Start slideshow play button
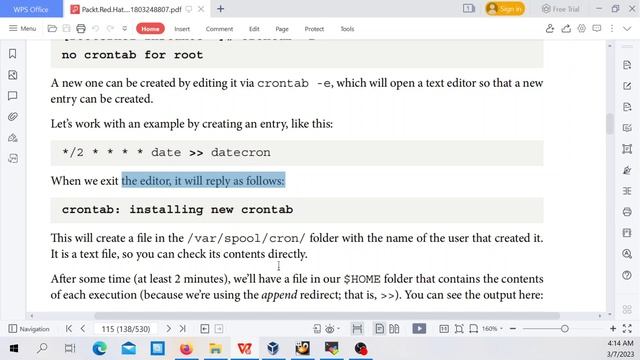Image resolution: width=640 pixels, height=360 pixels. click(x=419, y=329)
